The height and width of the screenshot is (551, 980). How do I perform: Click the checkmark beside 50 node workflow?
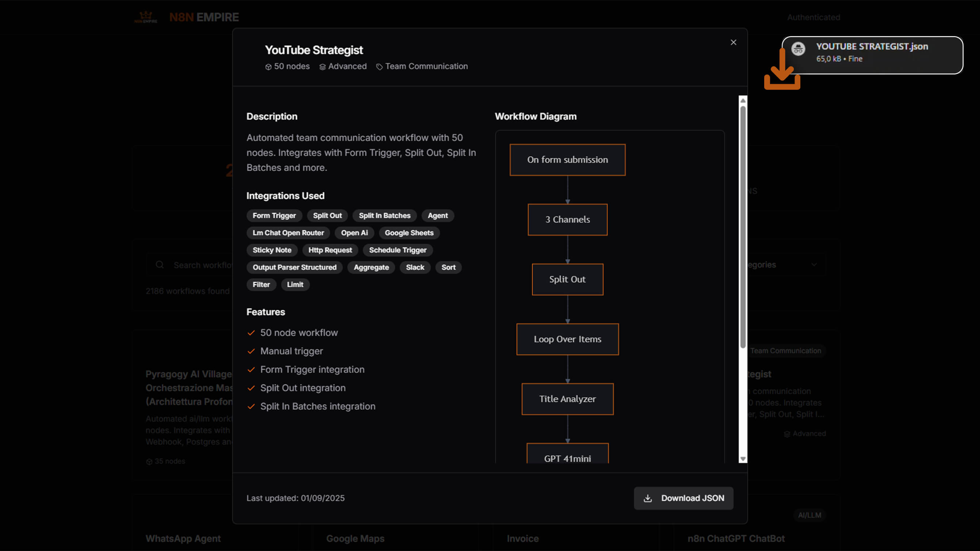pyautogui.click(x=251, y=333)
